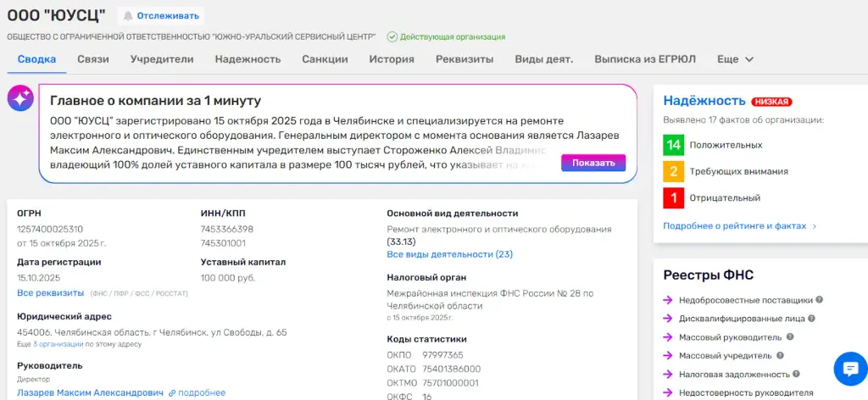Screen dimensions: 868x400
Task: Open Подробнее о рейтинге и фактах link
Action: pyautogui.click(x=735, y=225)
